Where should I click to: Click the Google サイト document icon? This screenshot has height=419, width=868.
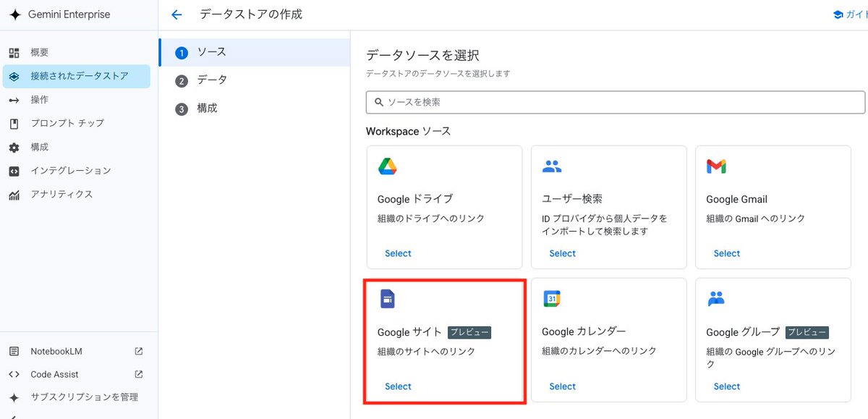(x=386, y=298)
